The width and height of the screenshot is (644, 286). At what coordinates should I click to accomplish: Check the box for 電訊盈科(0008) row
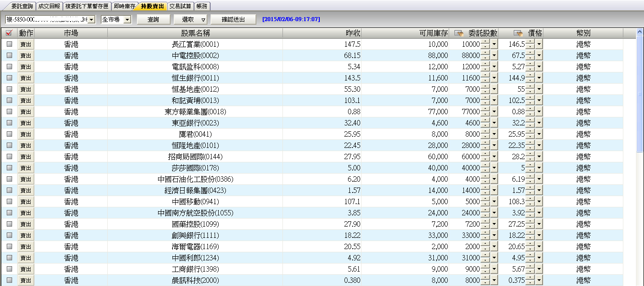click(9, 67)
